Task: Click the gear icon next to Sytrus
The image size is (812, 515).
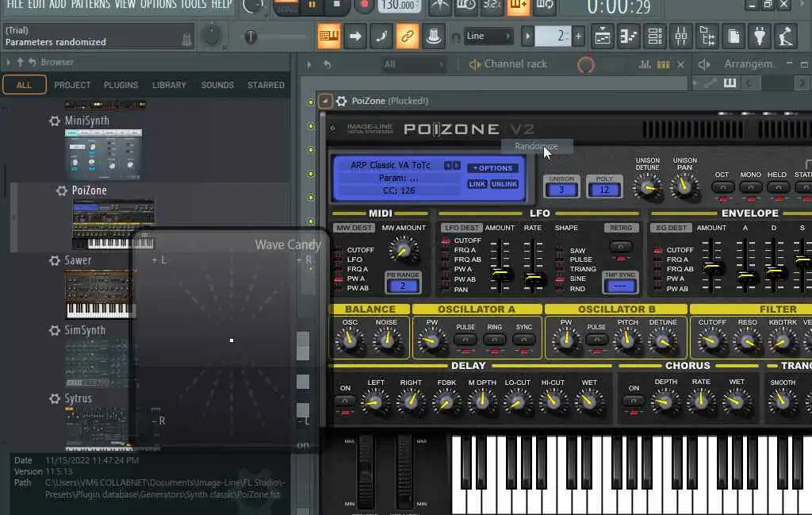Action: pos(55,398)
